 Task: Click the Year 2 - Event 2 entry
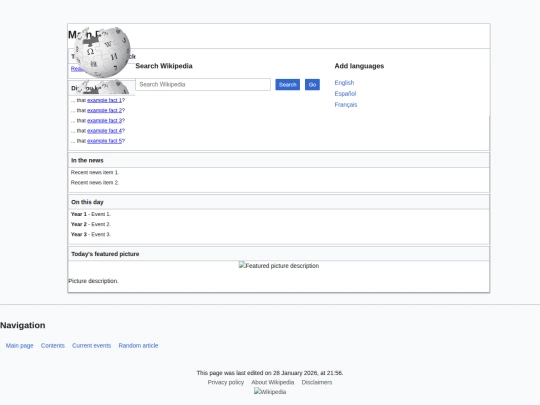91,224
